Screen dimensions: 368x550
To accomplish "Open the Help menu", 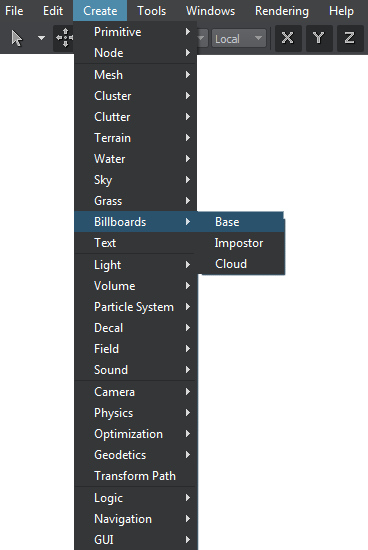I will (x=341, y=11).
